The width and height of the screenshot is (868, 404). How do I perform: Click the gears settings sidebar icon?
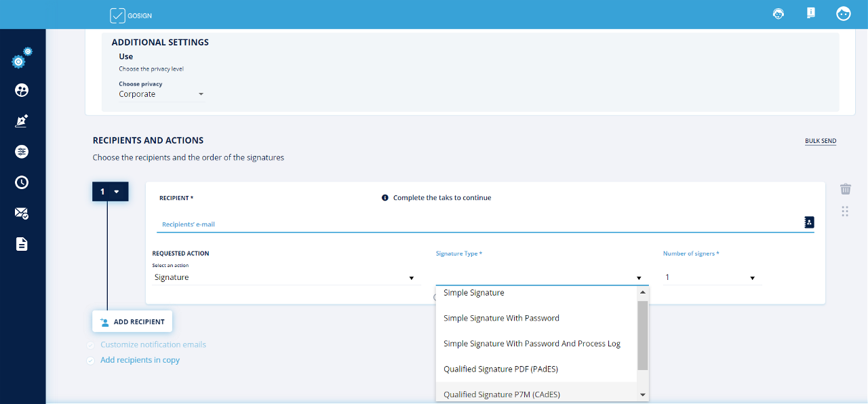point(21,60)
